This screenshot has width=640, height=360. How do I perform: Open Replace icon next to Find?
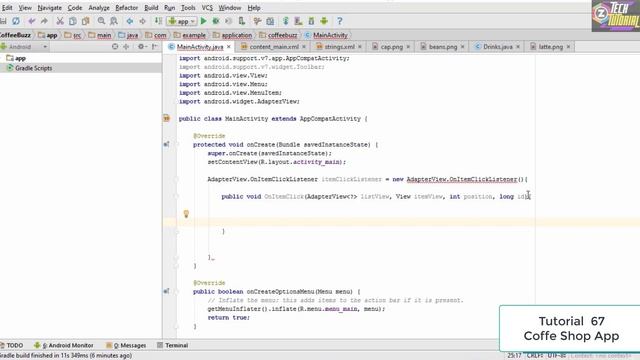114,21
